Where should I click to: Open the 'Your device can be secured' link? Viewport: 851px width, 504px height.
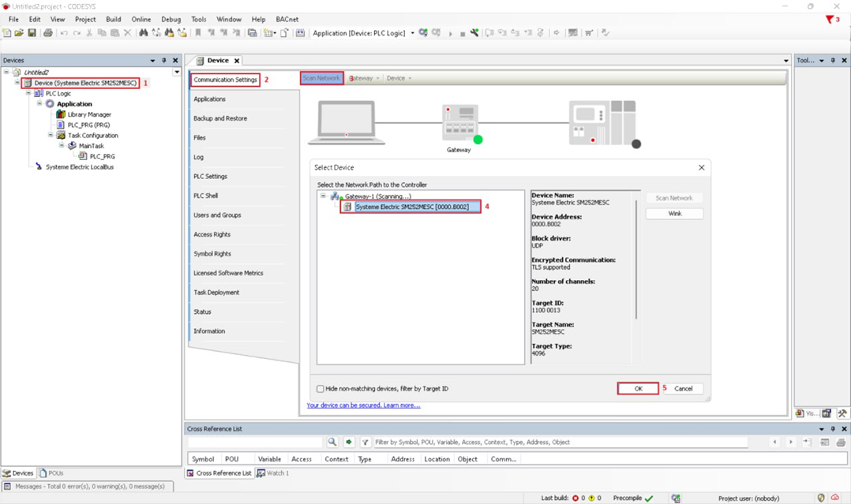click(363, 405)
